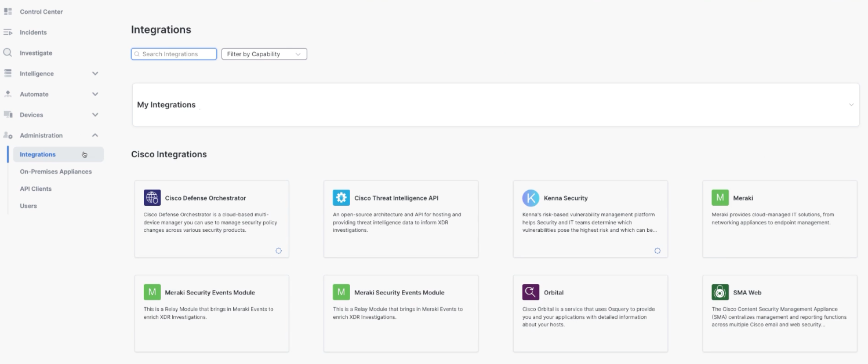Click the Kenna Security logo icon
Image resolution: width=868 pixels, height=364 pixels.
pyautogui.click(x=531, y=198)
